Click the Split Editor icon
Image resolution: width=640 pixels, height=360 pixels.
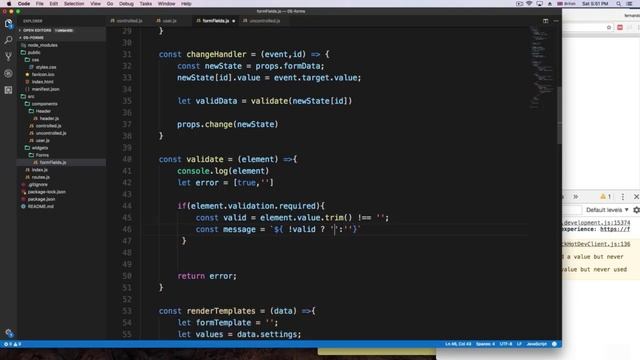pos(545,21)
